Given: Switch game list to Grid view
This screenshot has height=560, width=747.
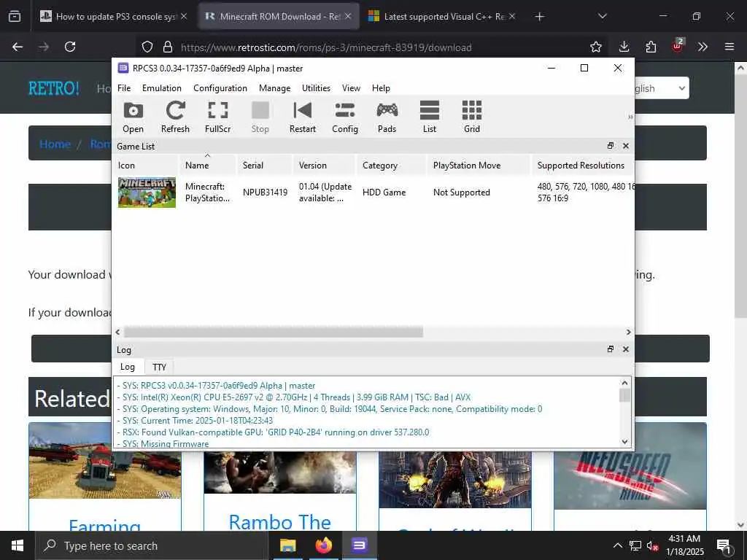Looking at the screenshot, I should 472,117.
